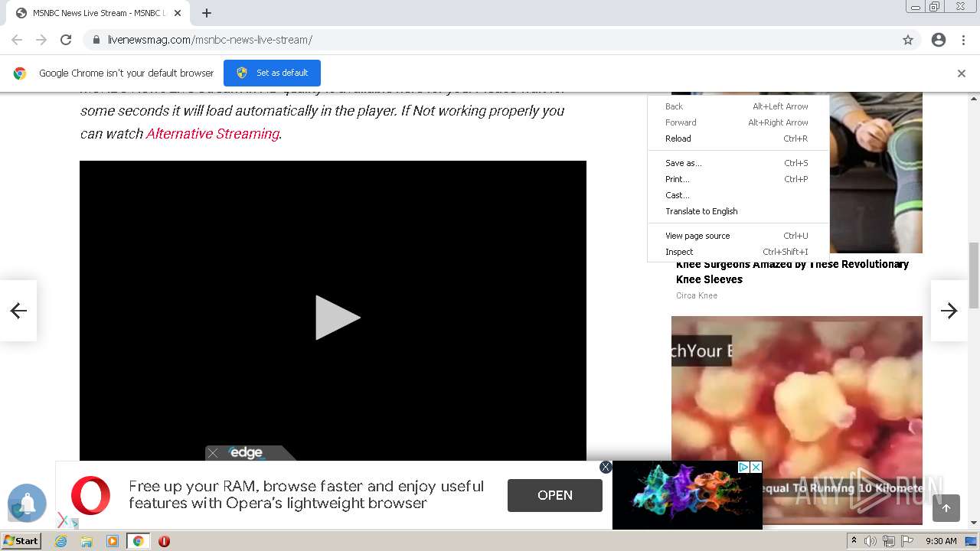Choose Cast... from the context menu
This screenshot has width=980, height=551.
tap(738, 195)
